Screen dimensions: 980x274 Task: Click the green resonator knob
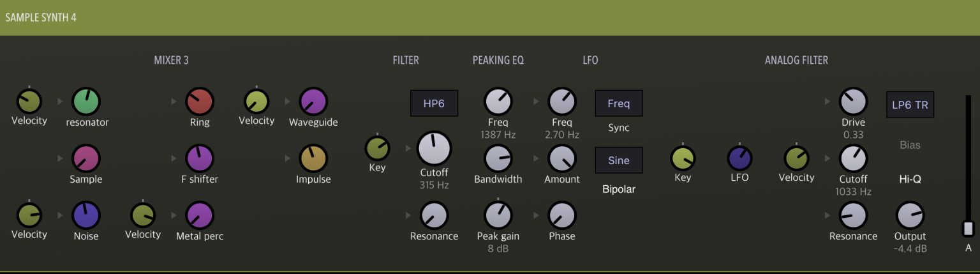coord(86,102)
